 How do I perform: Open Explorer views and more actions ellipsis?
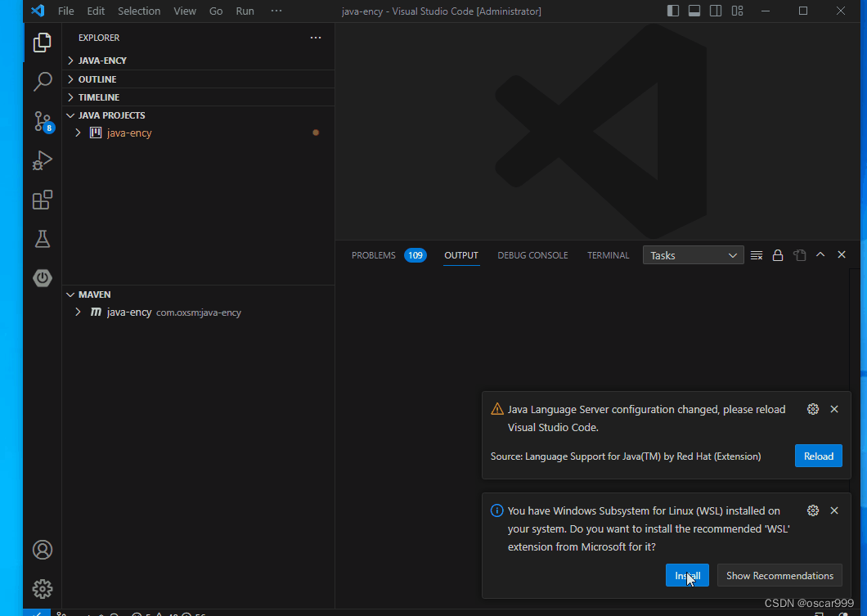point(316,38)
